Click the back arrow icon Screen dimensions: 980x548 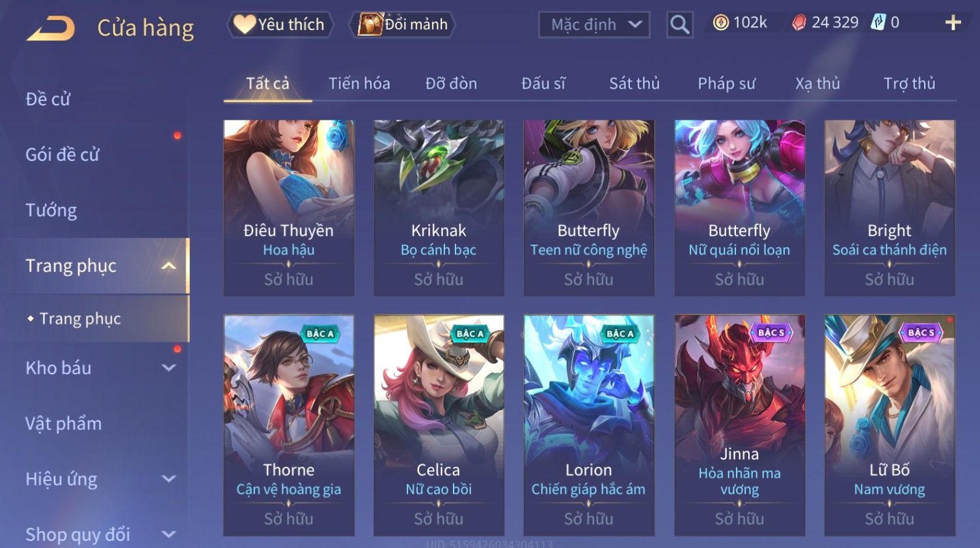[x=51, y=29]
